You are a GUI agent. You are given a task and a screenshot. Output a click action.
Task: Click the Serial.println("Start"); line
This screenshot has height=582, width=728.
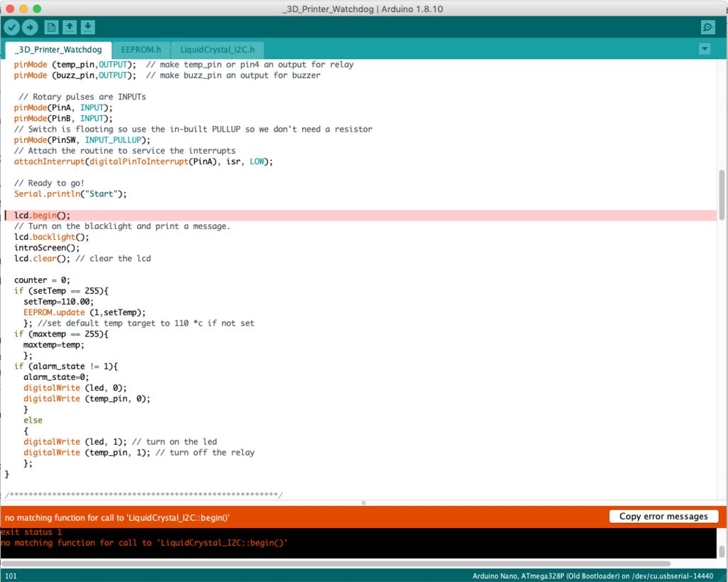pos(70,194)
